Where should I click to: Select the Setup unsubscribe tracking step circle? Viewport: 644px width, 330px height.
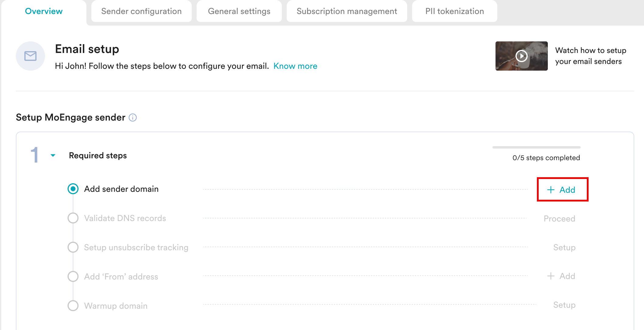[73, 247]
